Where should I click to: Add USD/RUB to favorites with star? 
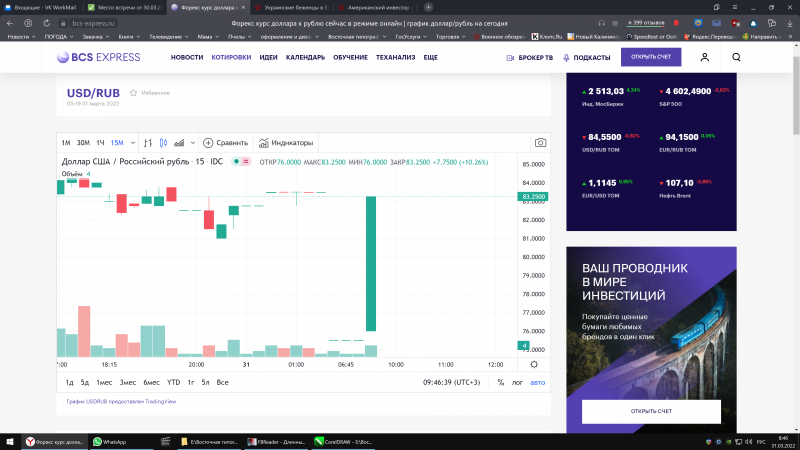pyautogui.click(x=133, y=92)
